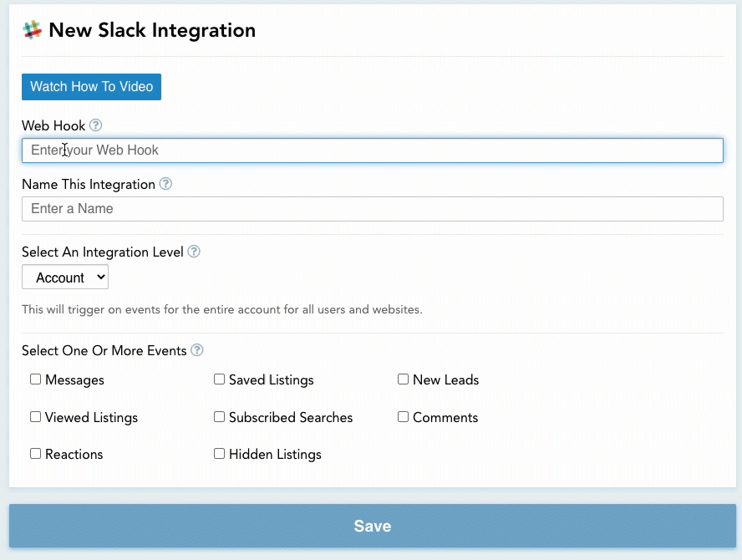Click the Watch How To Video button
742x560 pixels.
[x=91, y=87]
